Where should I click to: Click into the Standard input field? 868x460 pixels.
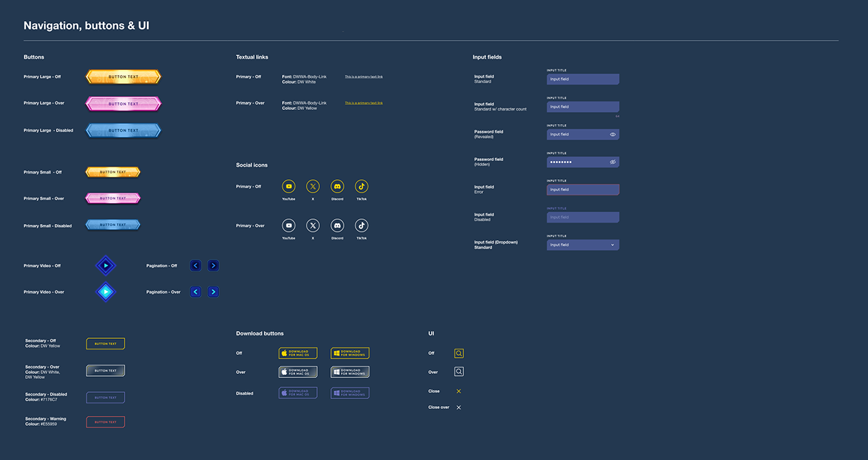583,79
